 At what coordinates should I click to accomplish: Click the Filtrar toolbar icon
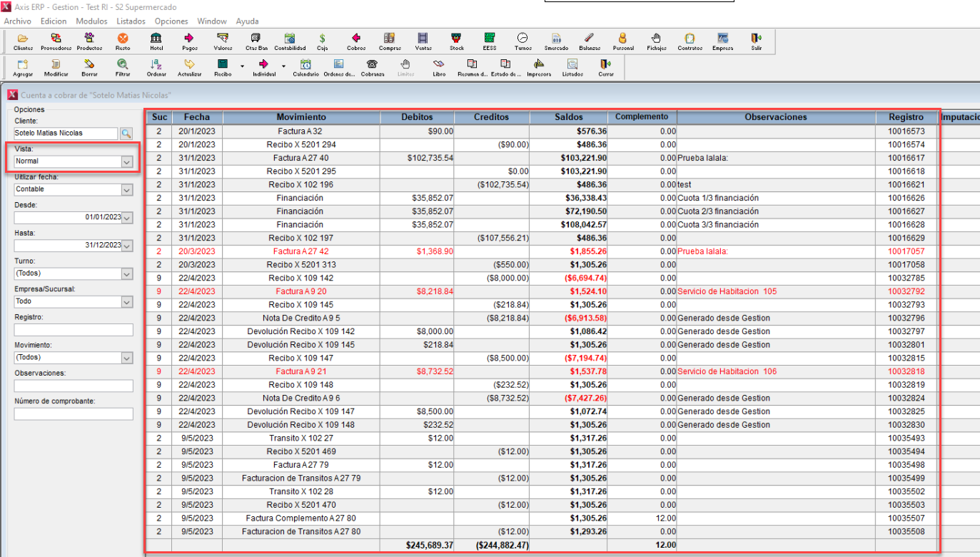coord(123,68)
